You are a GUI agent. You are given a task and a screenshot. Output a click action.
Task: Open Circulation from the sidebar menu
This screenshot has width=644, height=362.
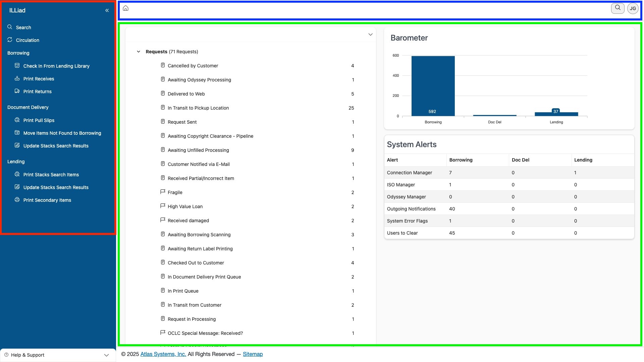click(x=28, y=40)
